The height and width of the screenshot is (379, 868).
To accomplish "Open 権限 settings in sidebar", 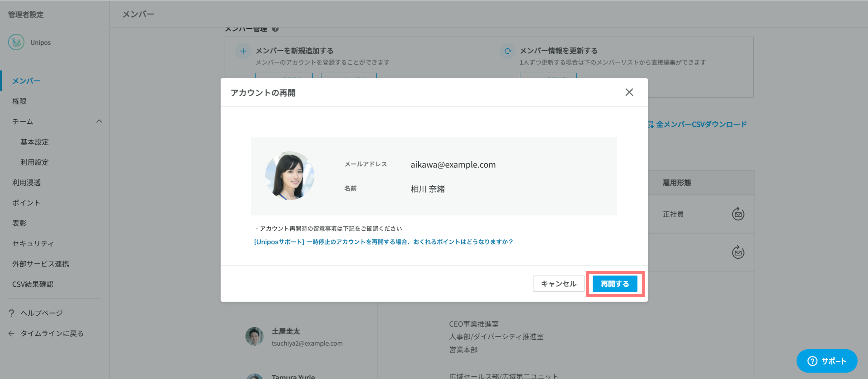I will (19, 101).
